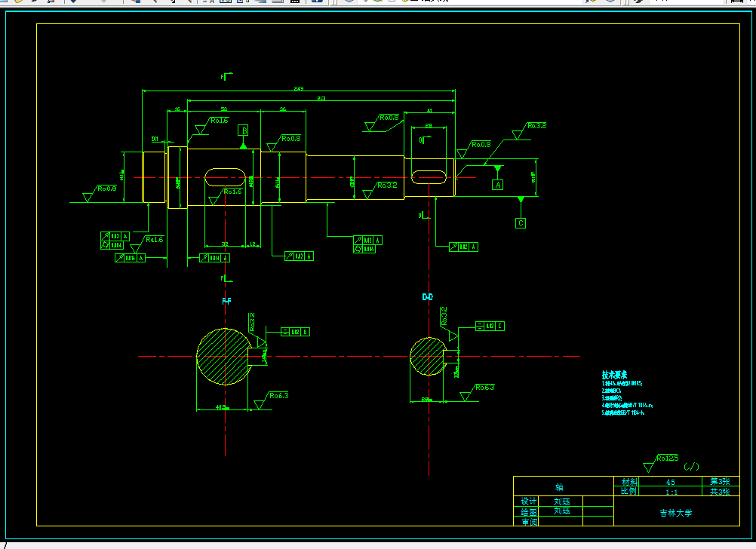Click the 审阅 label in title block
The width and height of the screenshot is (756, 549).
(530, 522)
